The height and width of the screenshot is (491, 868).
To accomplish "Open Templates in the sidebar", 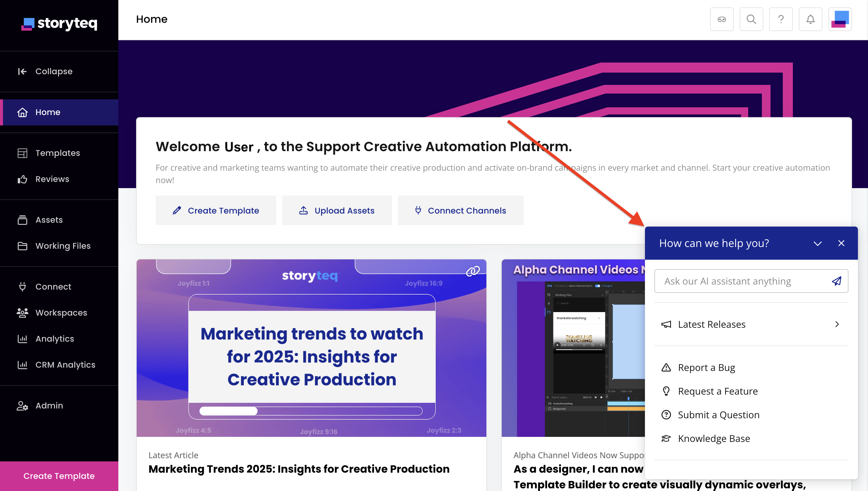I will click(57, 153).
